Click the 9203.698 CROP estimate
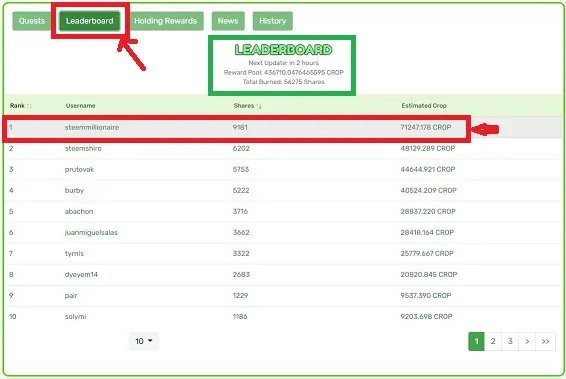This screenshot has height=379, width=566. pyautogui.click(x=426, y=317)
